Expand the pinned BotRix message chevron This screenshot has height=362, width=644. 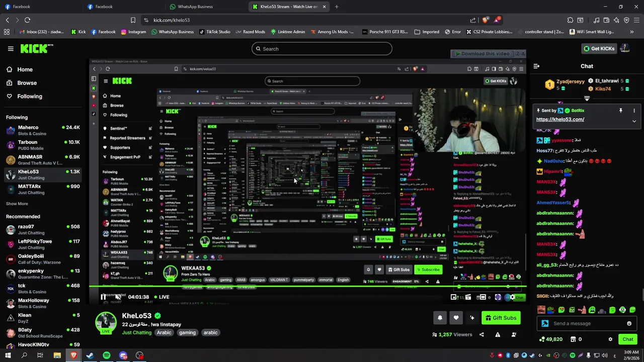point(634,121)
